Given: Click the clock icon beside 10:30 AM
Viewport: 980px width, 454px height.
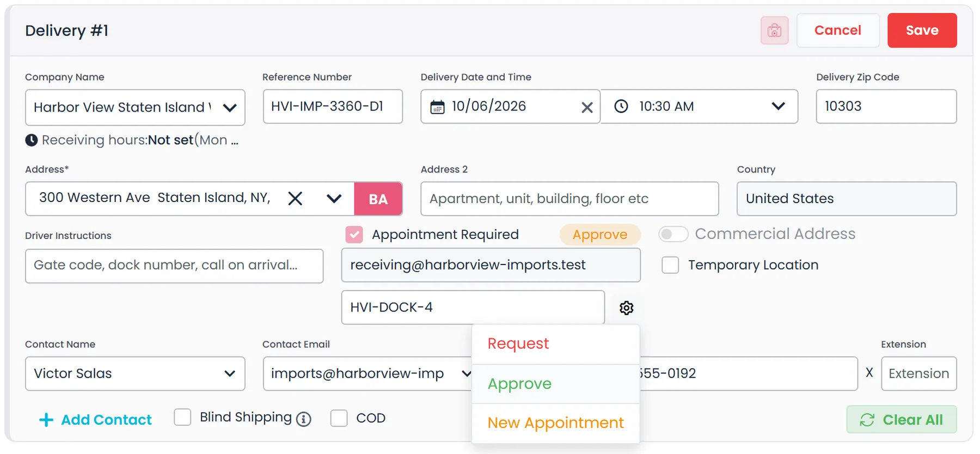Looking at the screenshot, I should [x=621, y=106].
